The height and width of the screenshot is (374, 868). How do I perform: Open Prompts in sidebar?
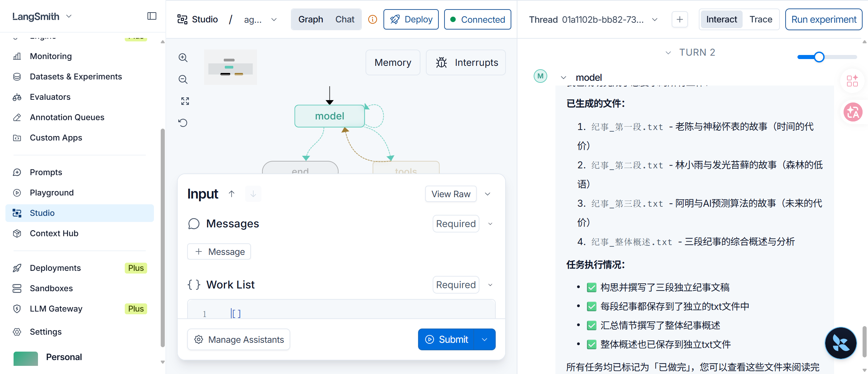point(80,172)
